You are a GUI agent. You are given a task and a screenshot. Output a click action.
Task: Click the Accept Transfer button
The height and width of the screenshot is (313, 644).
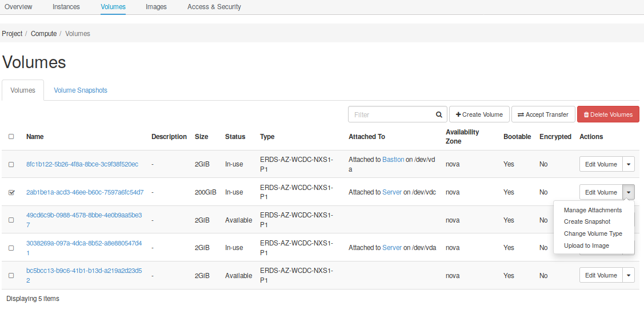point(543,114)
